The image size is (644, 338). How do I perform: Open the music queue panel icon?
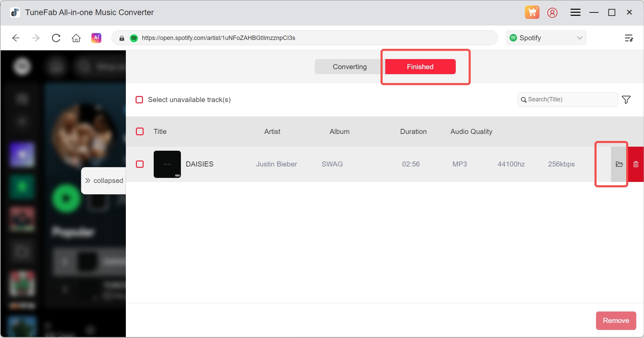pos(629,38)
